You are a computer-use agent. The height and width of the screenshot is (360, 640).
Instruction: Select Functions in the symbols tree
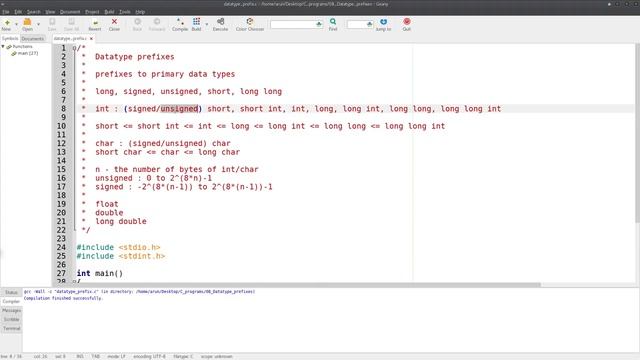(x=22, y=47)
